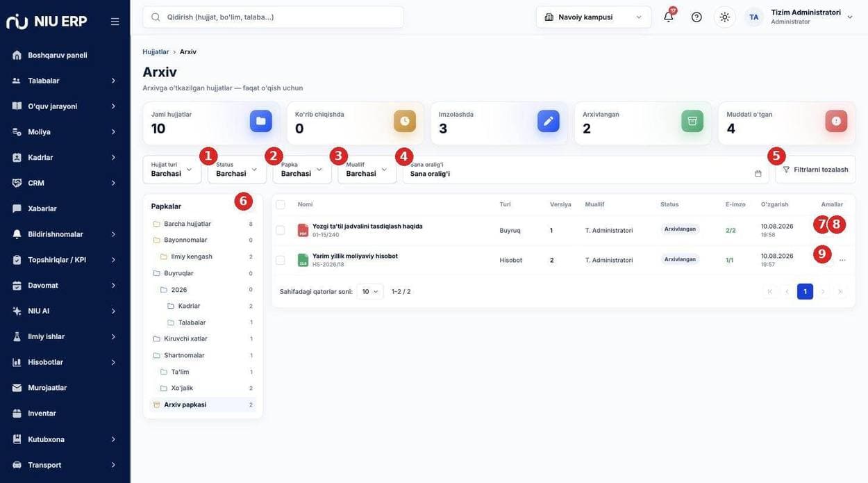Open Boshqaruv paneli in the sidebar
The height and width of the screenshot is (483, 868).
[x=65, y=55]
